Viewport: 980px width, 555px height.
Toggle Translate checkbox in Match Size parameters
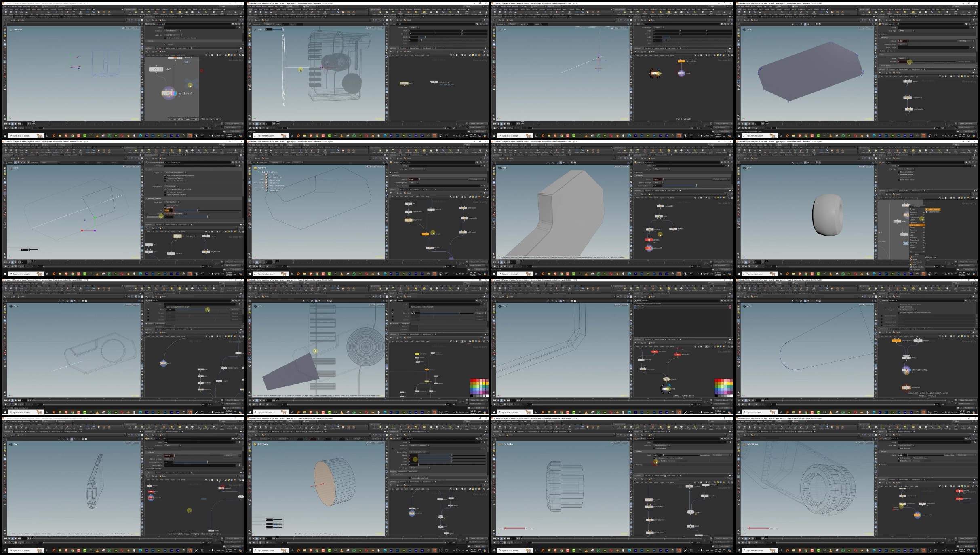[165, 44]
